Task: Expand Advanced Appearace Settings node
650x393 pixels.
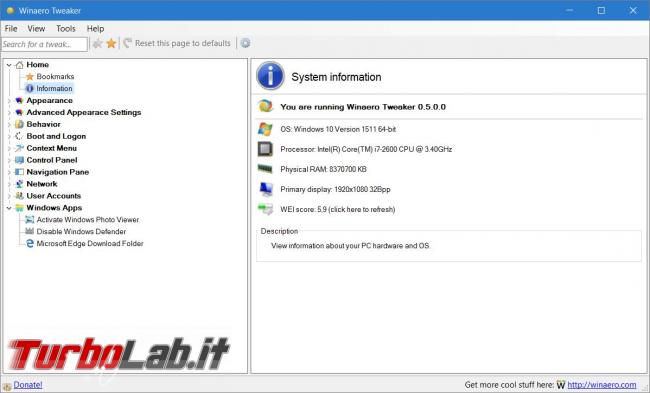Action: [x=9, y=113]
